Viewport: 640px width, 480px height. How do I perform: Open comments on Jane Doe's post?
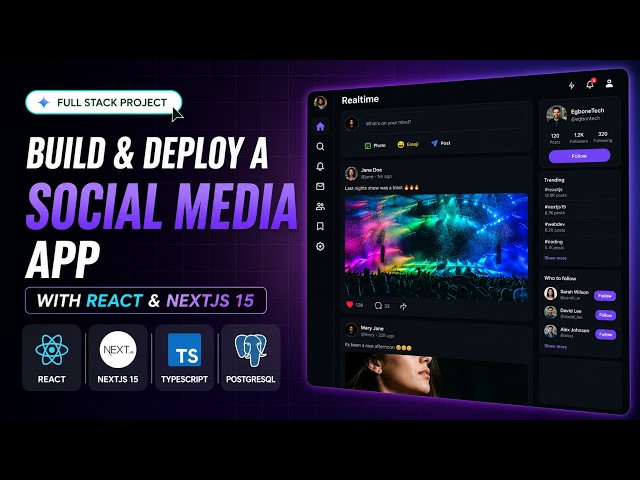(x=378, y=305)
